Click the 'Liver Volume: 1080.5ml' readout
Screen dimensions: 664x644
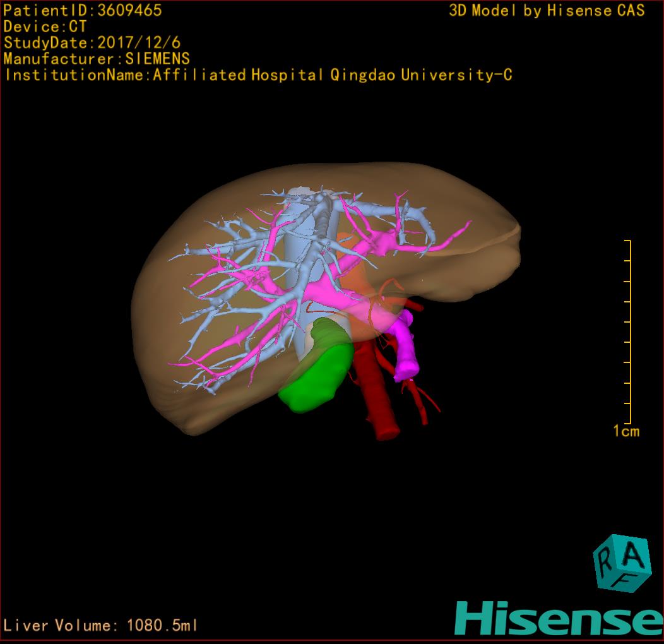click(100, 625)
